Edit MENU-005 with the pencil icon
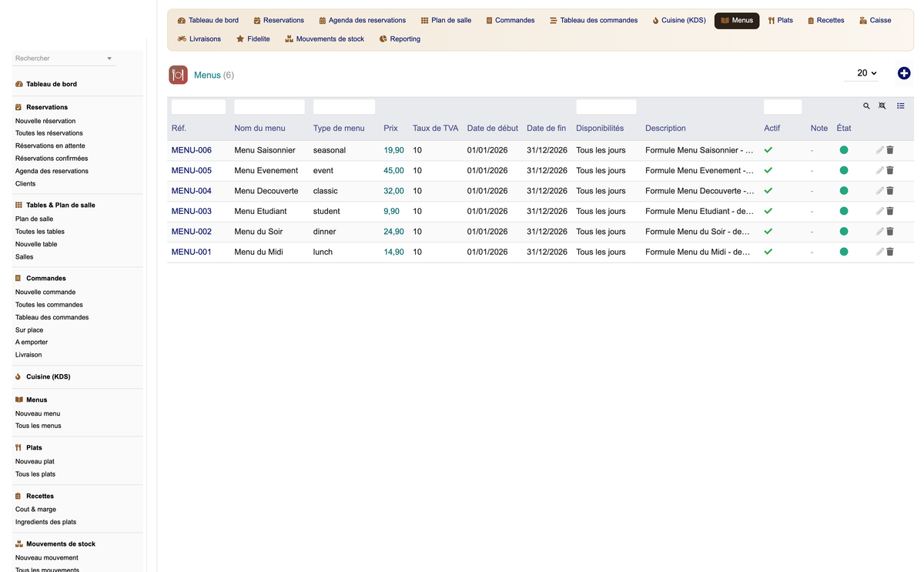The width and height of the screenshot is (924, 572). pos(879,170)
